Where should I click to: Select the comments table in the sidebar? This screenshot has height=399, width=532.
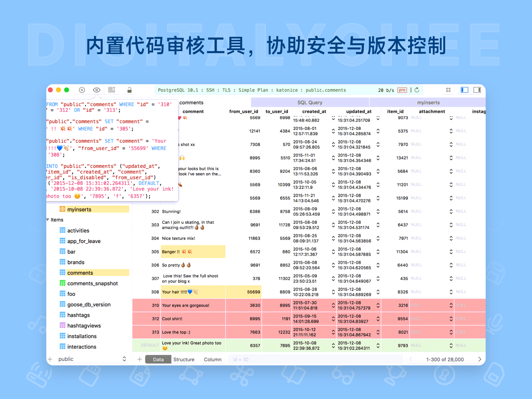(80, 273)
